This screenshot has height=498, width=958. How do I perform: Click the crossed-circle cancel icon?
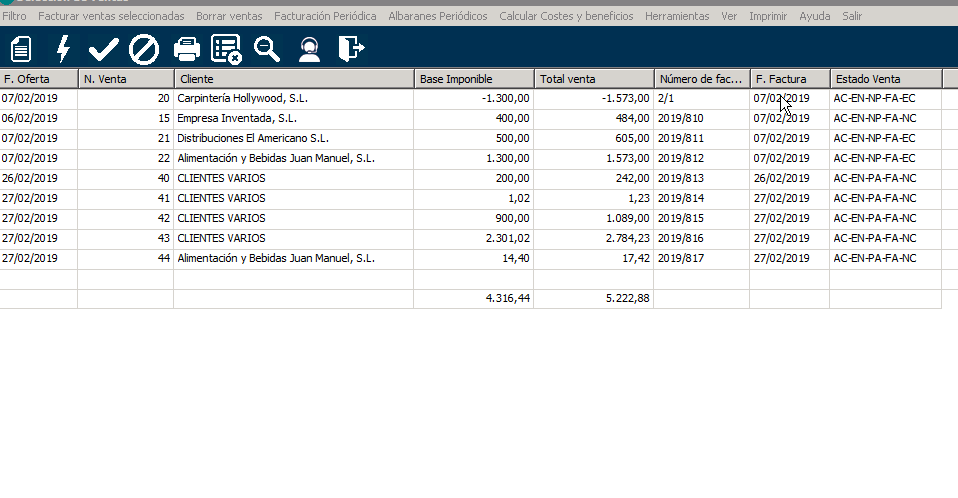click(145, 48)
